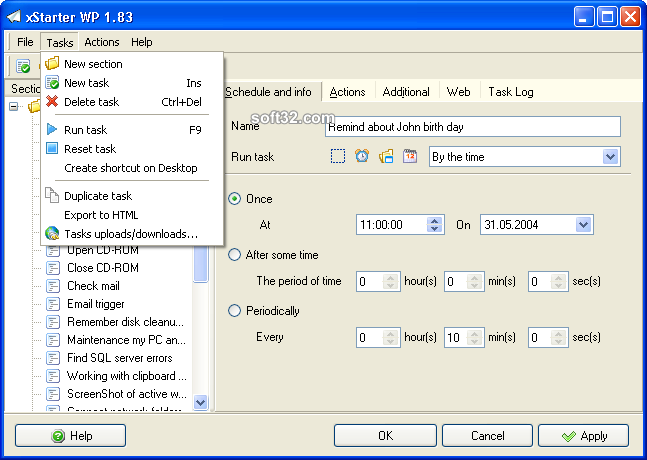Open the By the time dropdown
647x460 pixels.
pyautogui.click(x=611, y=157)
